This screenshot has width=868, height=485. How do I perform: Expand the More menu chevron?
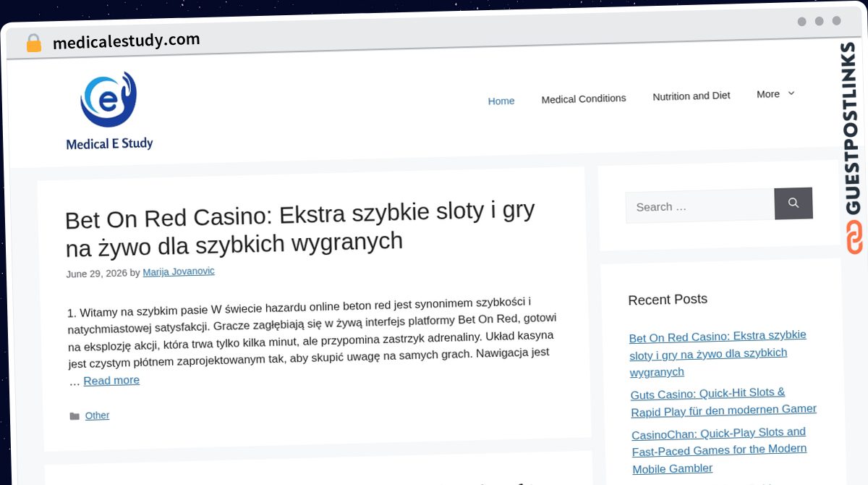pos(791,93)
